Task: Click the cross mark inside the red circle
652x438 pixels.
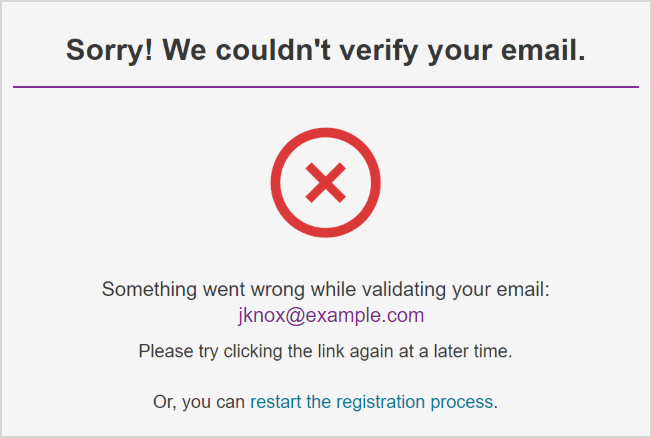Action: point(325,184)
